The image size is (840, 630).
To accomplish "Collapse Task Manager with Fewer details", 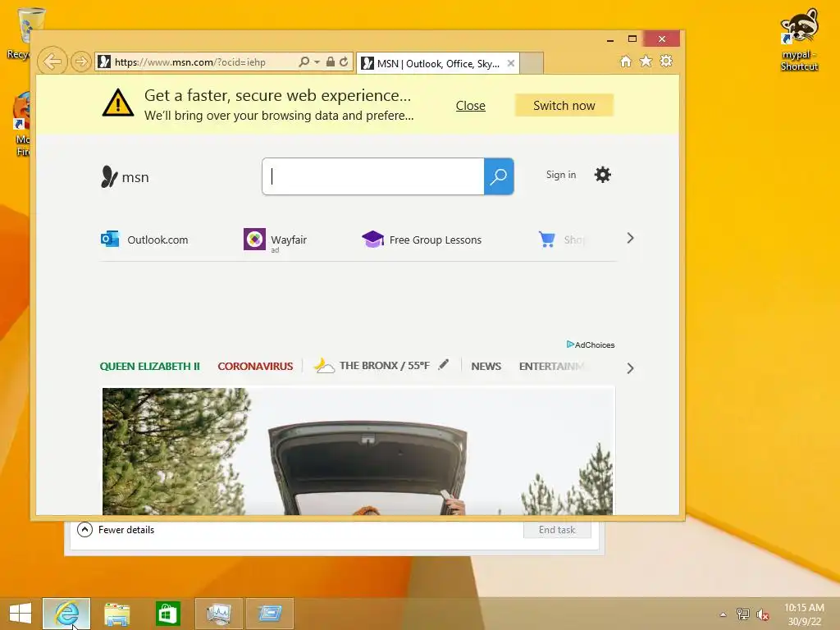I will [116, 530].
